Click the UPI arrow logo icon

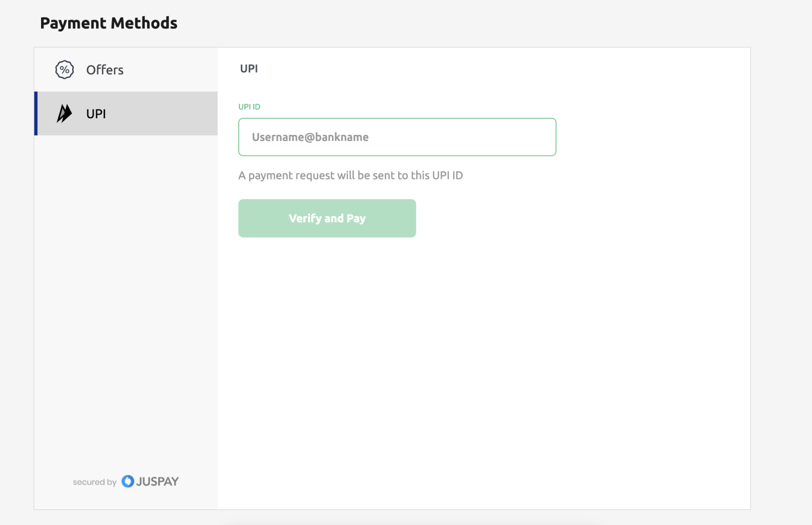click(x=64, y=114)
